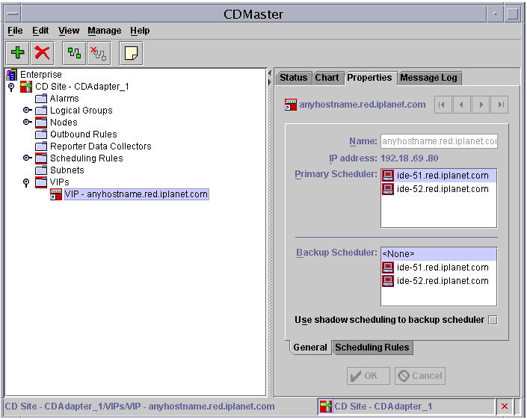Click the Scheduling Rules folder icon in tree
The height and width of the screenshot is (420, 527).
tap(41, 158)
